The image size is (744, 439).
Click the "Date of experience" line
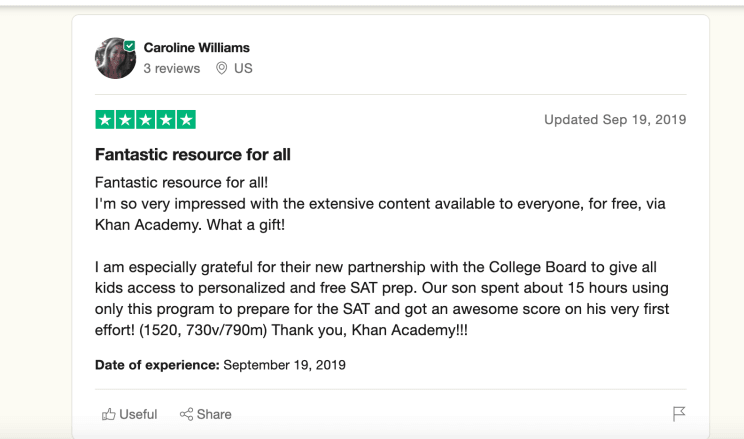(x=220, y=365)
